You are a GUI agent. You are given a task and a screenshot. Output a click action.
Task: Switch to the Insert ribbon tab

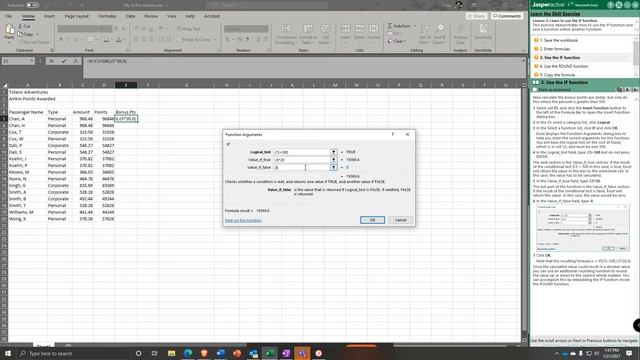point(49,16)
